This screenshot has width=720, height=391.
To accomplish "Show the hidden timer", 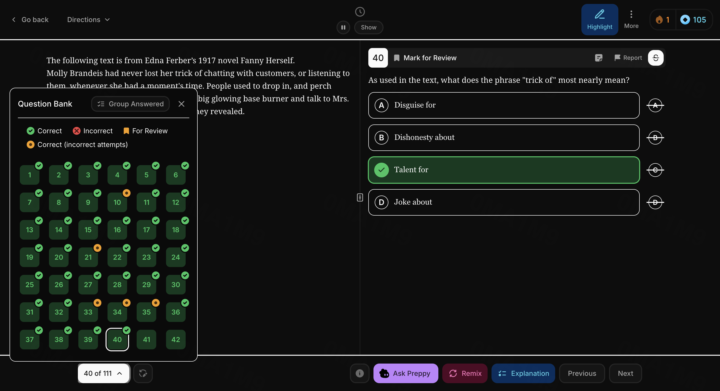I will click(368, 28).
